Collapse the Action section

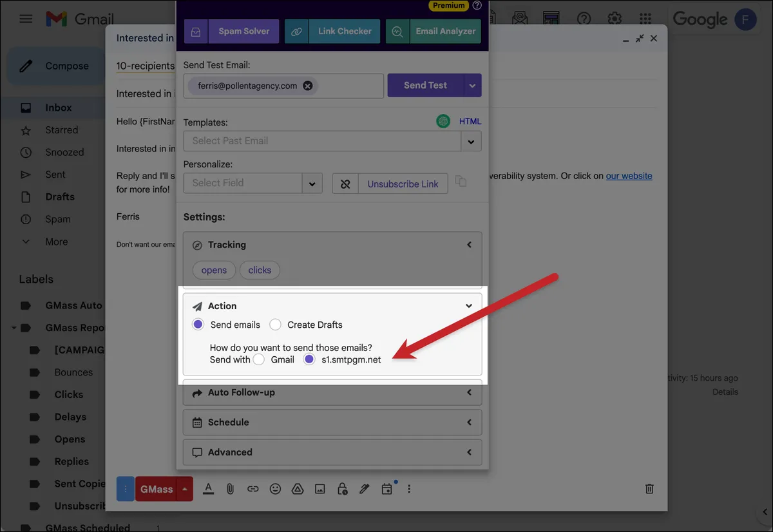469,306
